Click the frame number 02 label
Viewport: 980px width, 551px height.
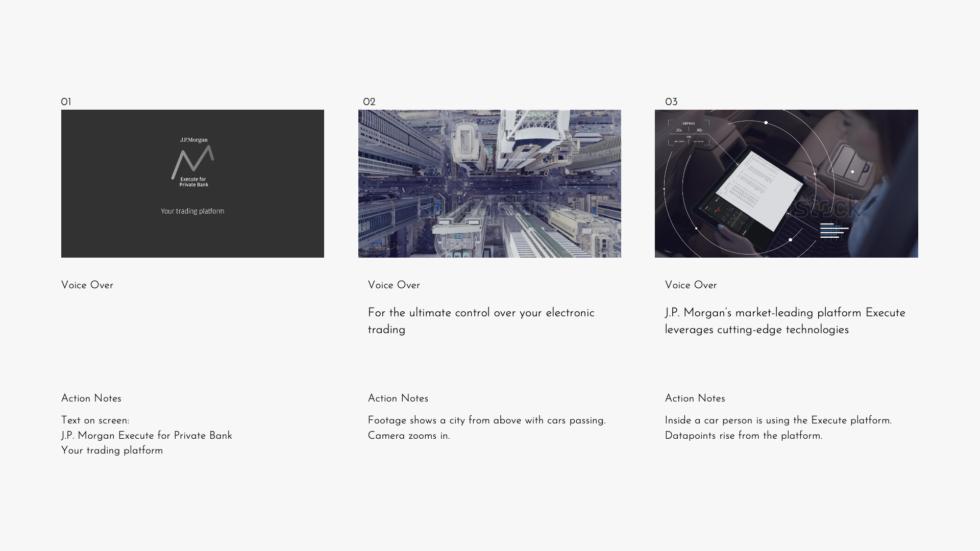[x=369, y=102]
